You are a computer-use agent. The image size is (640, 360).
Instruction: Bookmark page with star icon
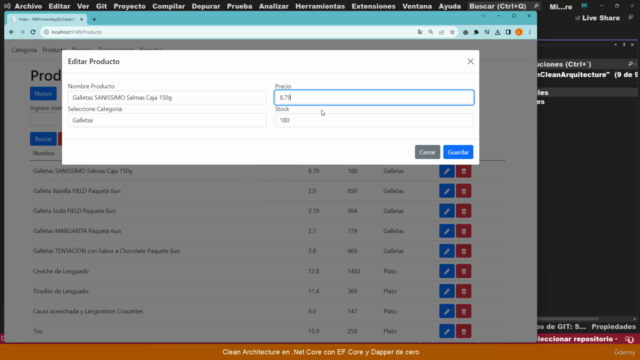(452, 32)
